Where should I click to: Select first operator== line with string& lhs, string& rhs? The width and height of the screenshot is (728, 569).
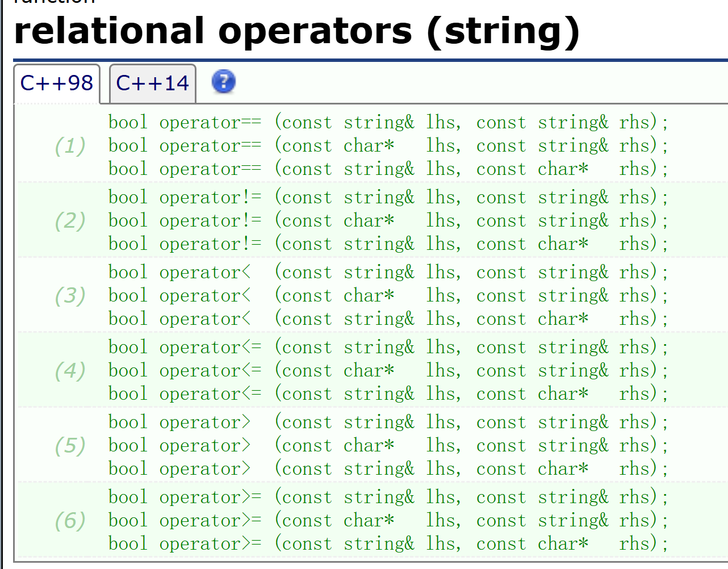tap(388, 123)
